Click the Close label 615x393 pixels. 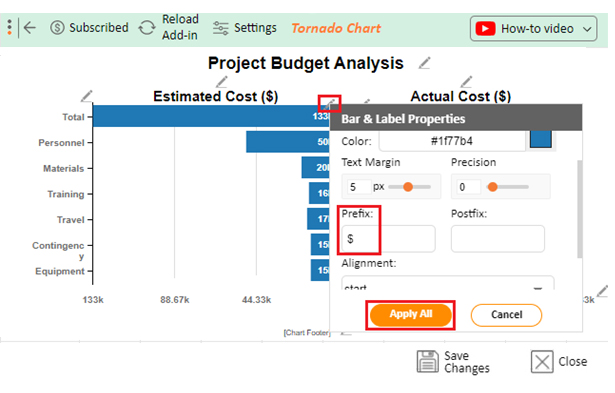pyautogui.click(x=573, y=361)
